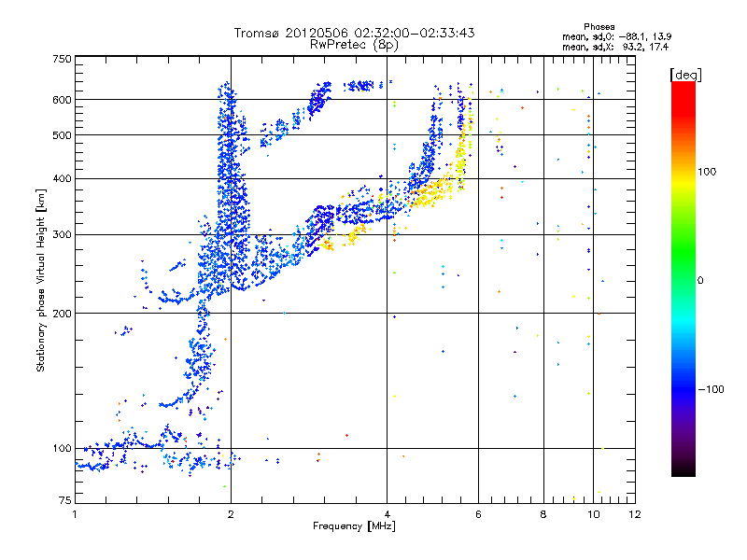Click the colorbar tick label '-100'
This screenshot has width=747, height=560.
click(711, 389)
